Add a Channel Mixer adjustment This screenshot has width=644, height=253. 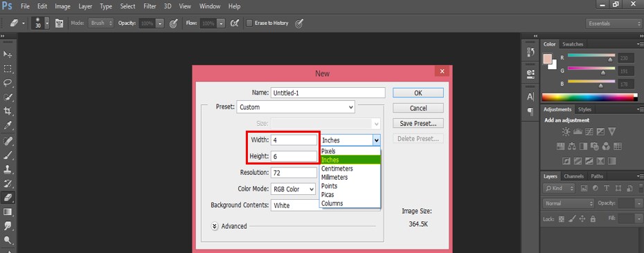click(x=606, y=146)
